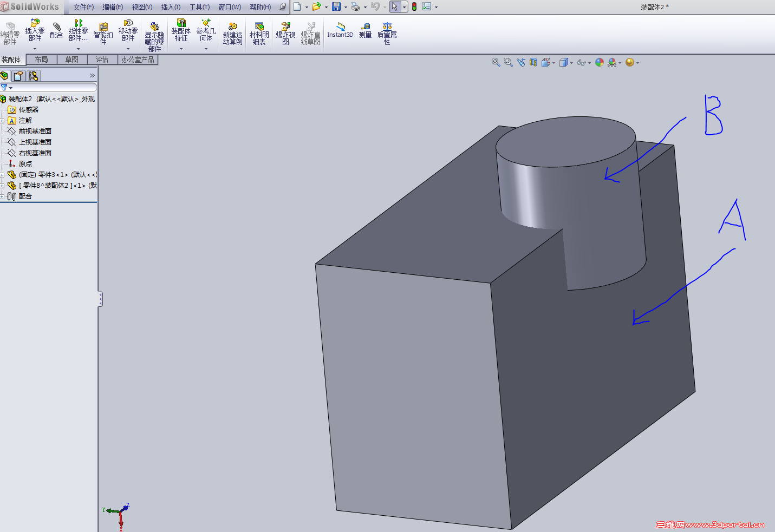The image size is (775, 532).
Task: Click the Measure (测量) tool
Action: point(366,30)
